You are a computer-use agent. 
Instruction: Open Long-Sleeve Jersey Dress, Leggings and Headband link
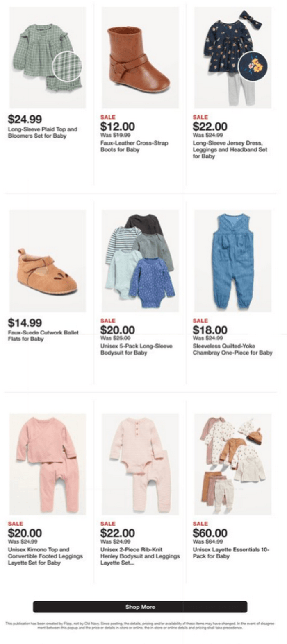click(x=230, y=149)
